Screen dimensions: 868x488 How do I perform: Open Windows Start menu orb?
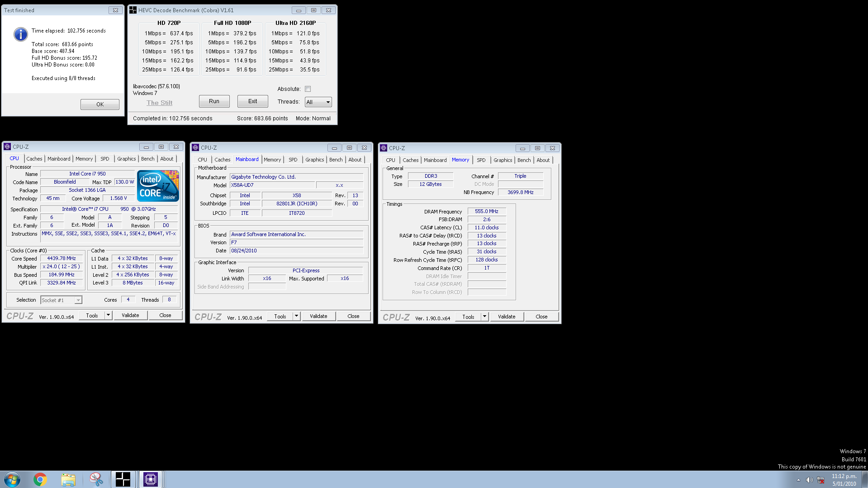pos(12,479)
